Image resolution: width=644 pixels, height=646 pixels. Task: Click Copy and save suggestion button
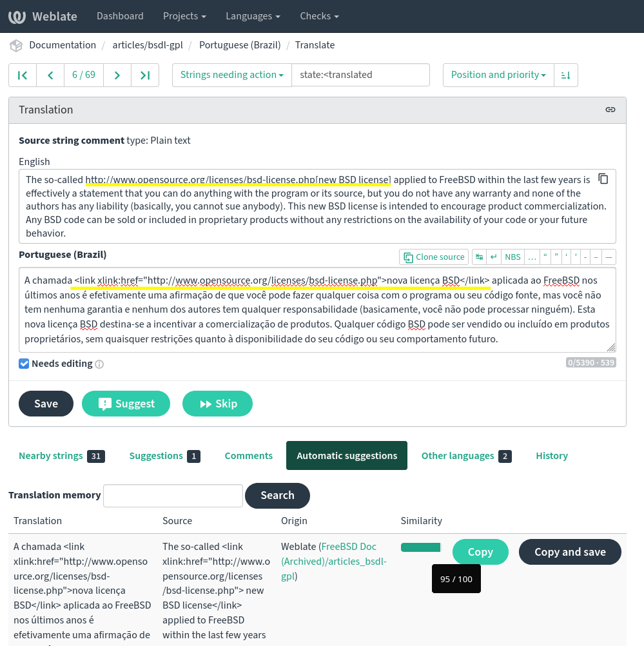570,552
